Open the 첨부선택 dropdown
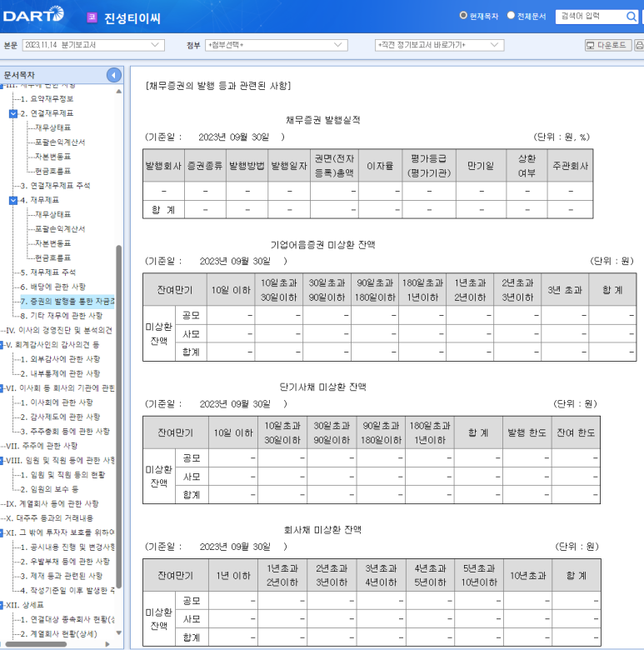644x650 pixels. point(276,45)
